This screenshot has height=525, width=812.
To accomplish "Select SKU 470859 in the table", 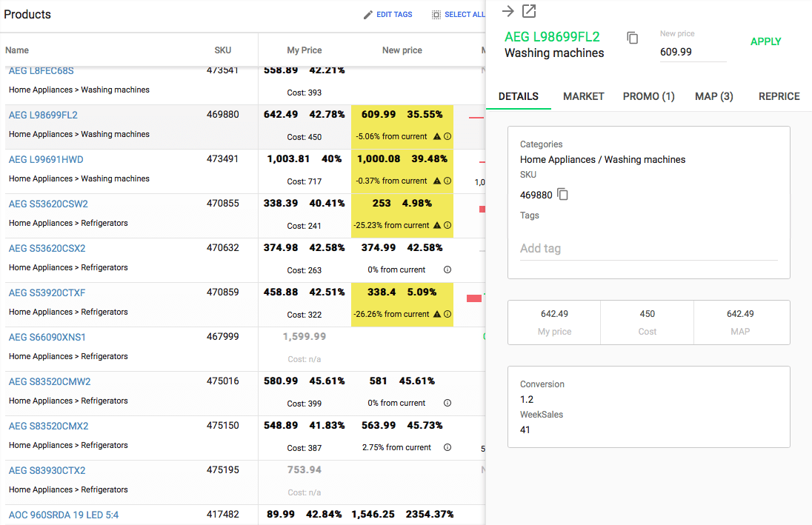I will pos(223,292).
